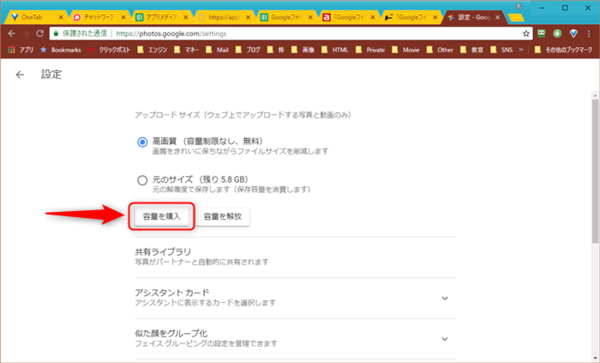This screenshot has width=600, height=363.
Task: Click the 容量を解放 button
Action: [223, 216]
